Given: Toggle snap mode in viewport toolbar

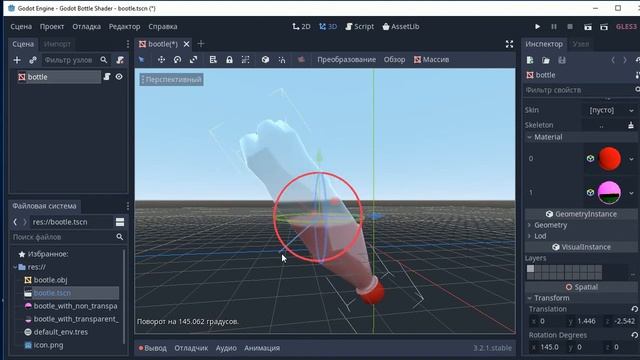Looking at the screenshot, I should point(282,60).
